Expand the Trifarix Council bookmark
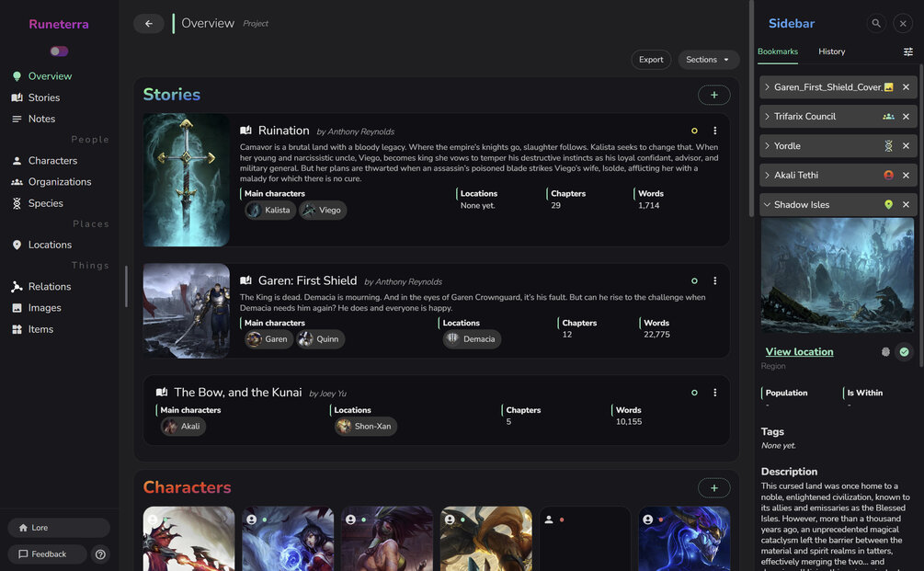The width and height of the screenshot is (924, 571). coord(767,117)
